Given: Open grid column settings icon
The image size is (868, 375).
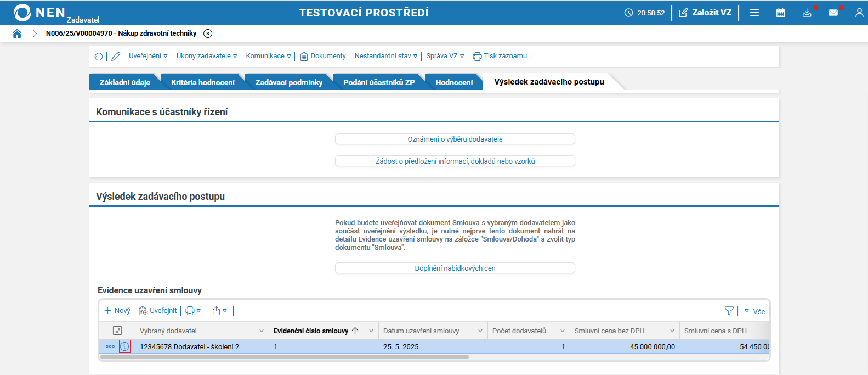Looking at the screenshot, I should tap(117, 331).
